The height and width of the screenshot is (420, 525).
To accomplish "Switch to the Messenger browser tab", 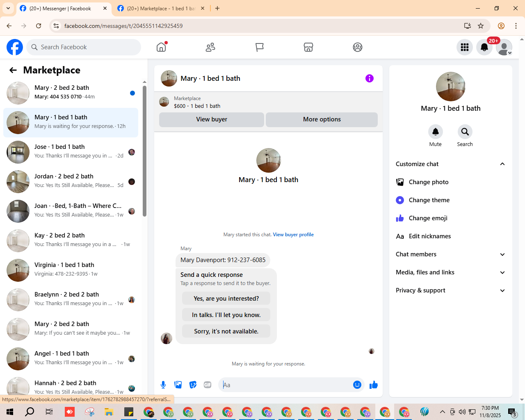I will point(64,8).
